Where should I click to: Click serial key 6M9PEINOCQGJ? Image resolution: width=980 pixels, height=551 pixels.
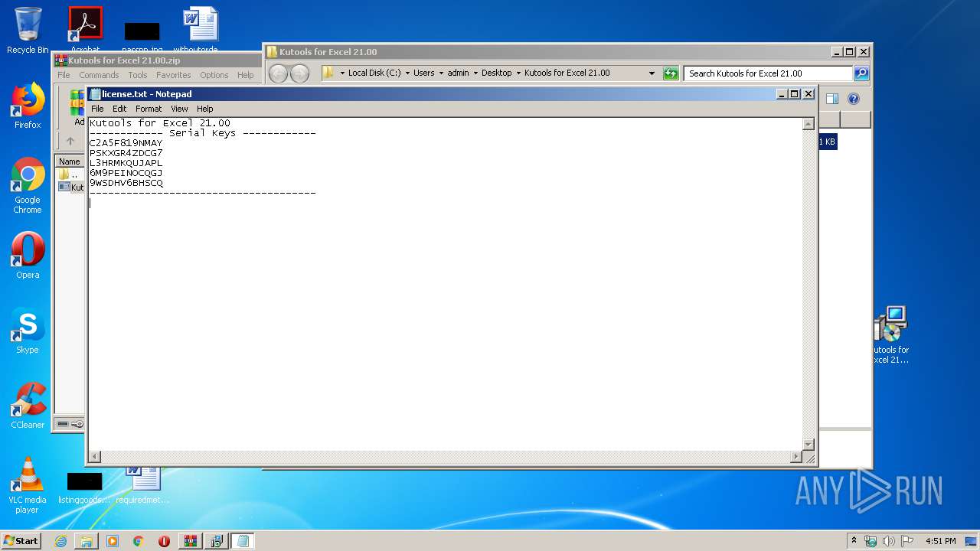click(126, 173)
